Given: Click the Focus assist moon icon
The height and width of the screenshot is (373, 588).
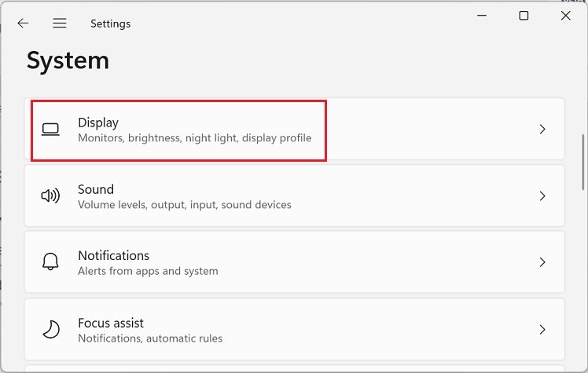Looking at the screenshot, I should click(x=50, y=330).
